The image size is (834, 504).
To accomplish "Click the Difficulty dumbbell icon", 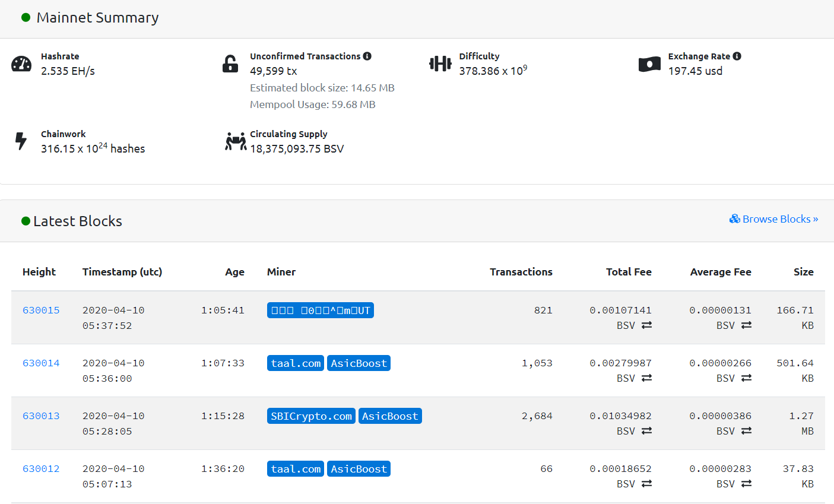I will tap(440, 64).
